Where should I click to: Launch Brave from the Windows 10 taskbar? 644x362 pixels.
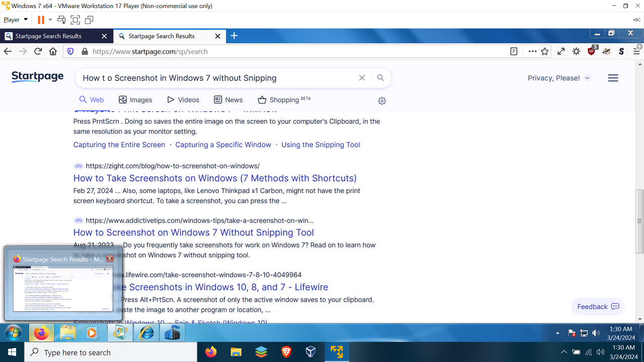(x=286, y=352)
